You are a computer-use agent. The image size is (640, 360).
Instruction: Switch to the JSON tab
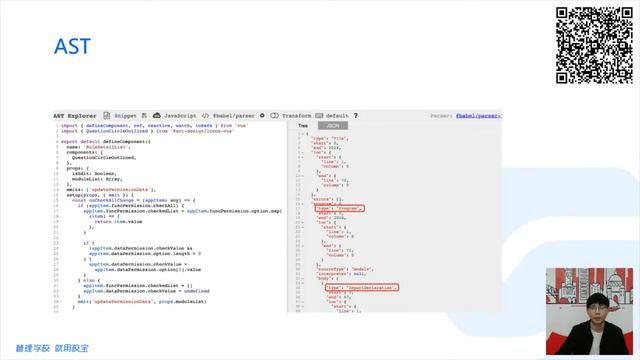[333, 126]
